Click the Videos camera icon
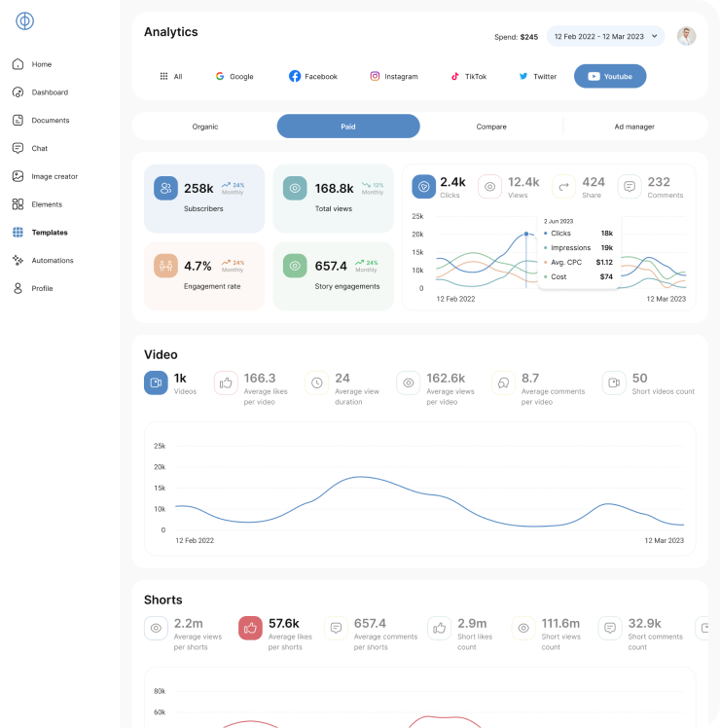This screenshot has width=720, height=728. click(156, 382)
